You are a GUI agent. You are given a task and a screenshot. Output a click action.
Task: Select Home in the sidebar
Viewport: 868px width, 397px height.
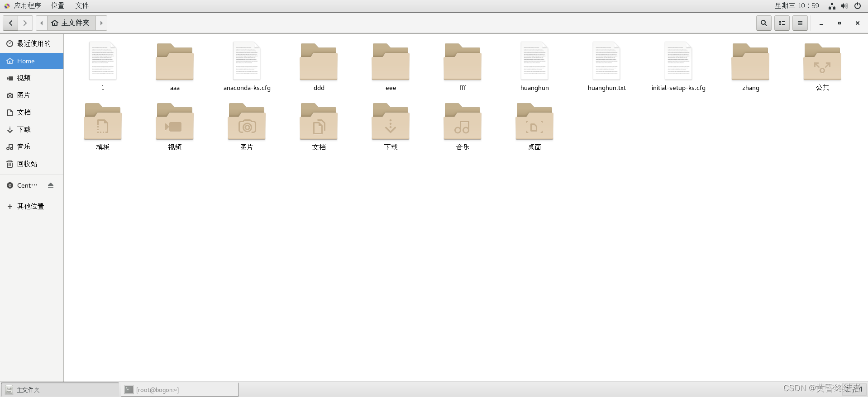32,61
